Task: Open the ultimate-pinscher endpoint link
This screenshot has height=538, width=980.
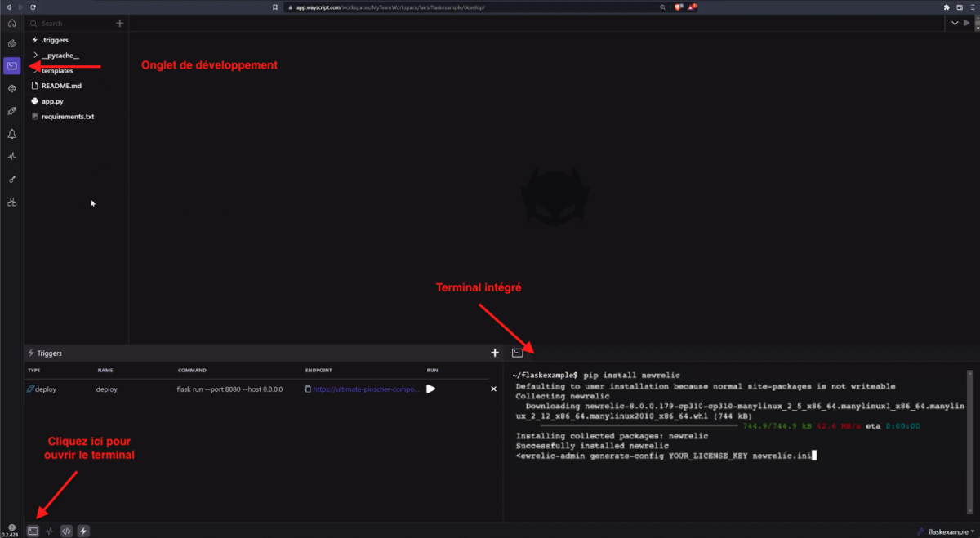Action: click(x=366, y=389)
